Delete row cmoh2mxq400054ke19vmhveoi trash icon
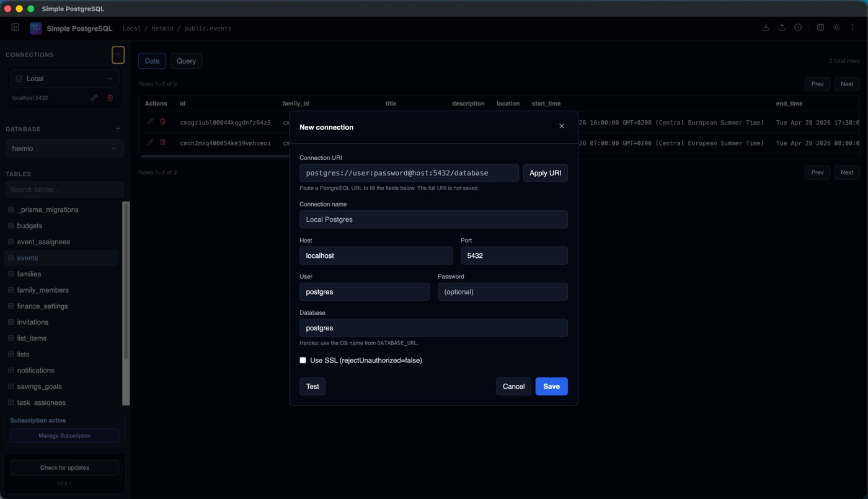The height and width of the screenshot is (499, 868). pyautogui.click(x=162, y=142)
